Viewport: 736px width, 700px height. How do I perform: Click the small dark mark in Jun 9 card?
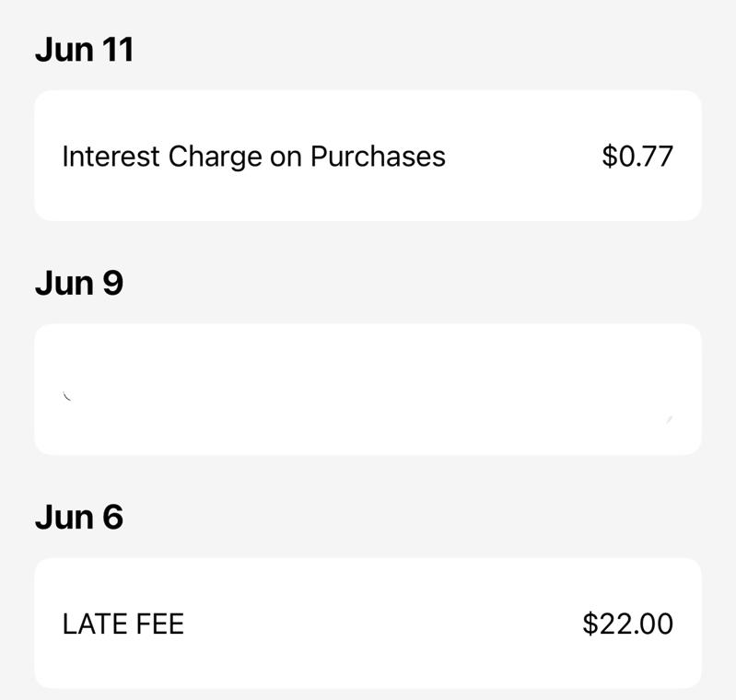coord(66,396)
